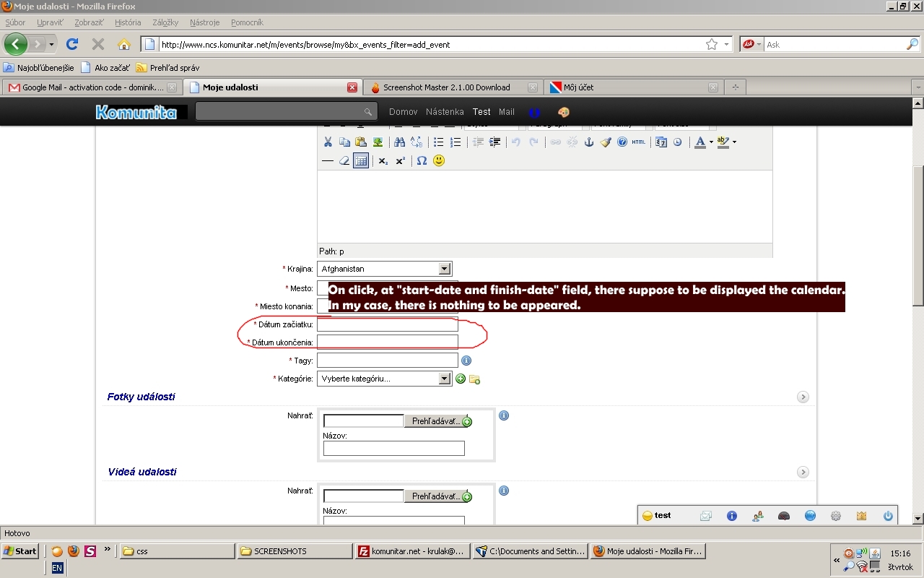924x578 pixels.
Task: Insert an emoticon with the smiley icon
Action: point(439,160)
